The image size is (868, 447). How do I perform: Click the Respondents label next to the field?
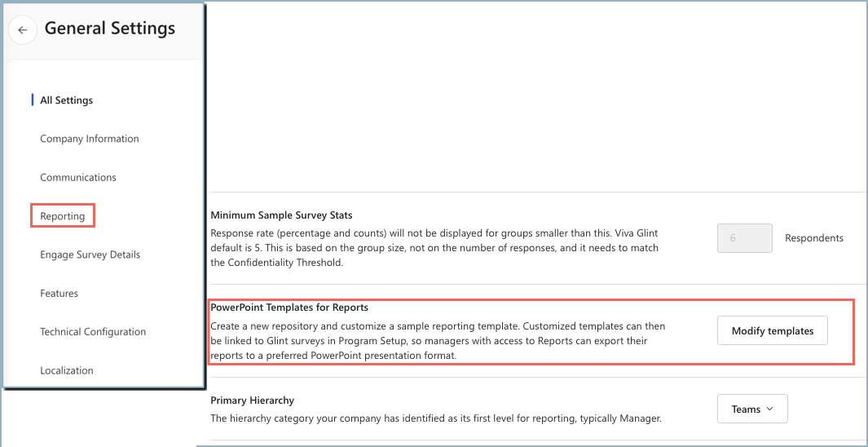coord(814,238)
